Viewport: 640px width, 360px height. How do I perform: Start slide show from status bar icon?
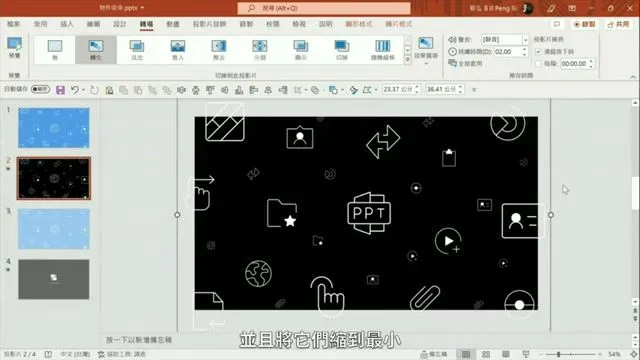(x=526, y=354)
